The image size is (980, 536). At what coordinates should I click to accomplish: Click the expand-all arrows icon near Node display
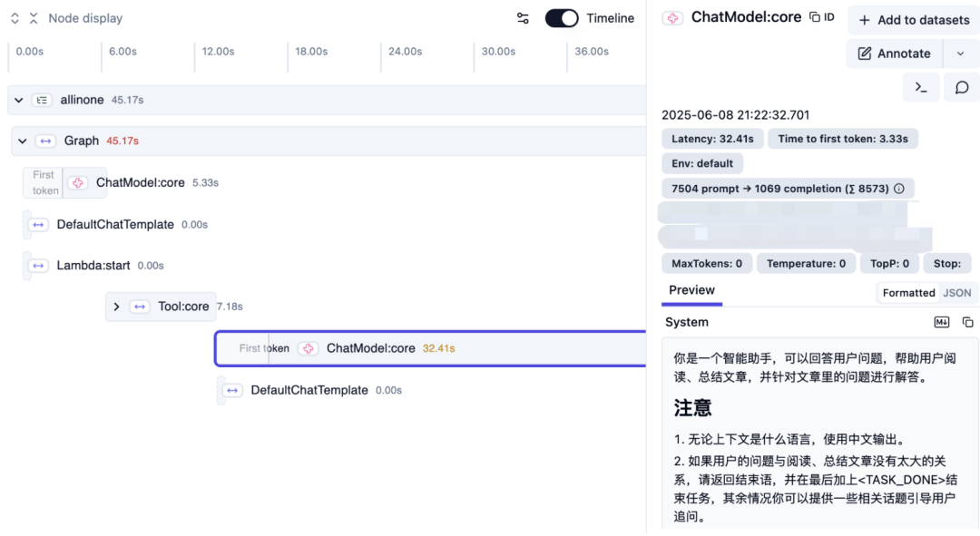point(13,17)
